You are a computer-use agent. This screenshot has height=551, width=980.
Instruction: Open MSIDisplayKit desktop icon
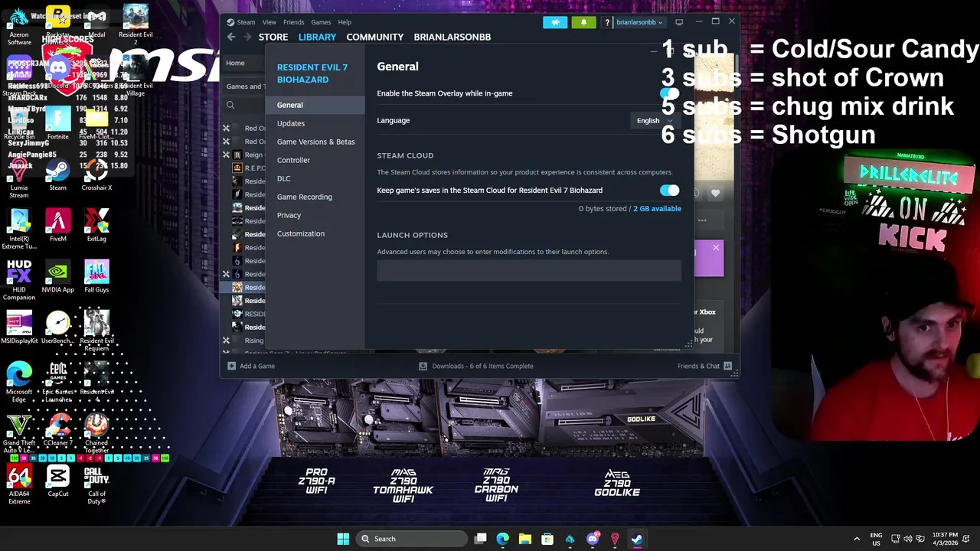click(x=18, y=328)
